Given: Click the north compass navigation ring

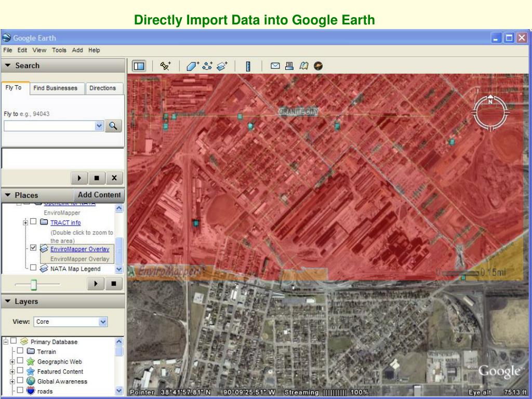Looking at the screenshot, I should pyautogui.click(x=490, y=113).
